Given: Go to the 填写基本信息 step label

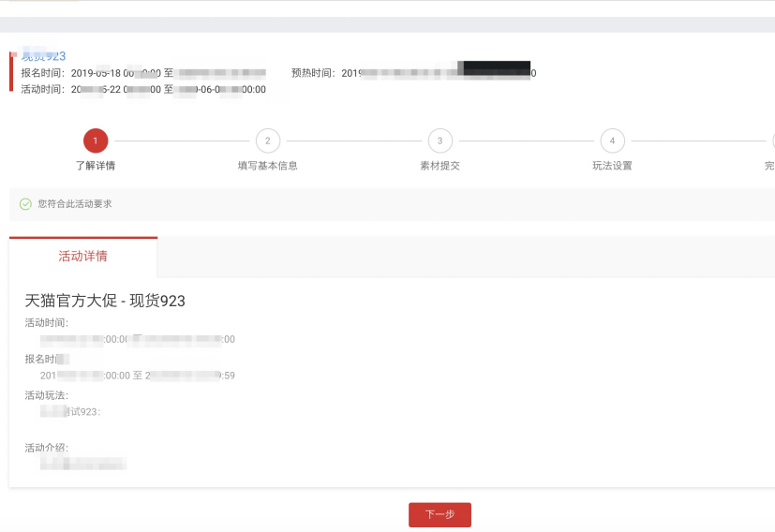Looking at the screenshot, I should coord(267,166).
